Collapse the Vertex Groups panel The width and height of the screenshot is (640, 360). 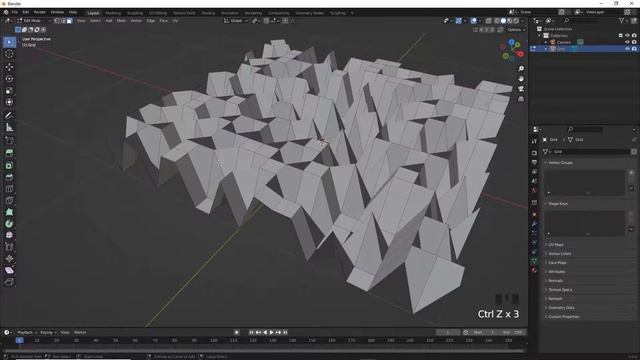[x=560, y=162]
